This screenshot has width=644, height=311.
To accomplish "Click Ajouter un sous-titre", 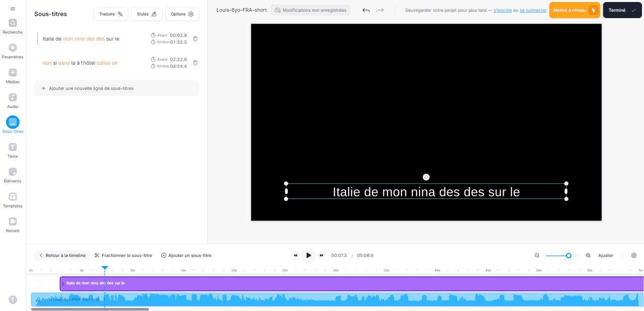I will [x=186, y=255].
